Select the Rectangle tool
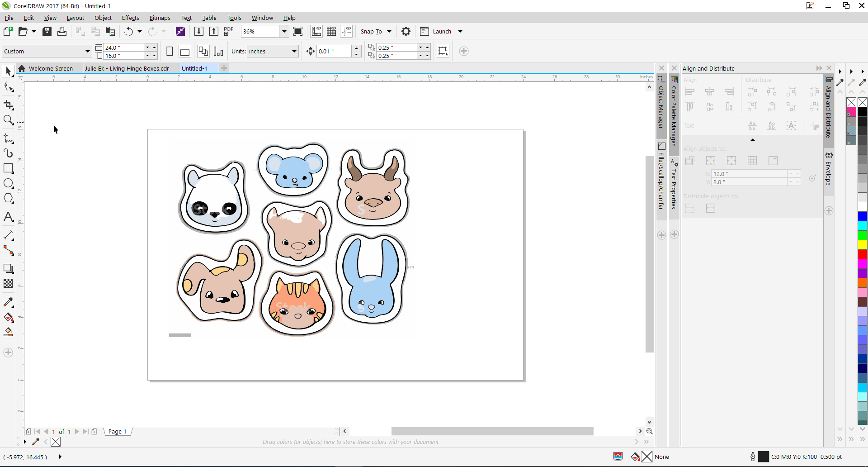868x467 pixels. tap(8, 168)
